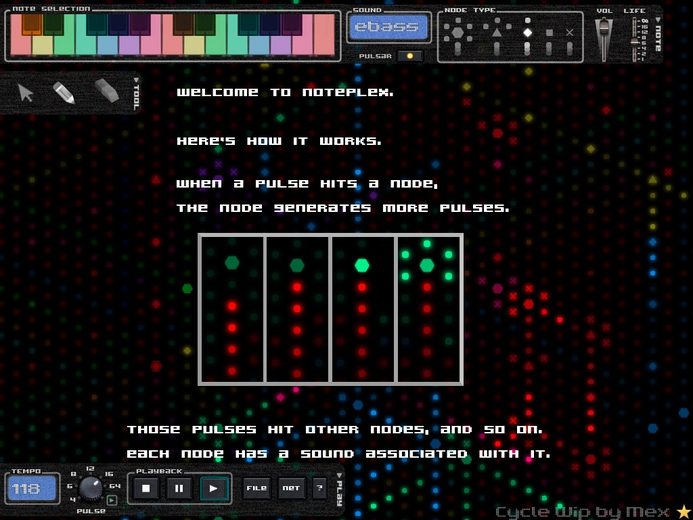The width and height of the screenshot is (693, 520).
Task: Toggle the top dot above the triangle node
Action: (497, 20)
